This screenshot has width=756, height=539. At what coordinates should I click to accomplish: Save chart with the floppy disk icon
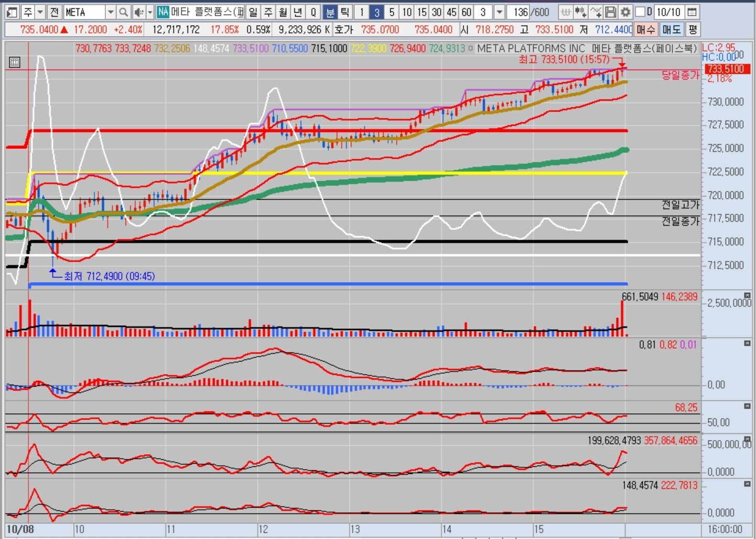[x=610, y=12]
